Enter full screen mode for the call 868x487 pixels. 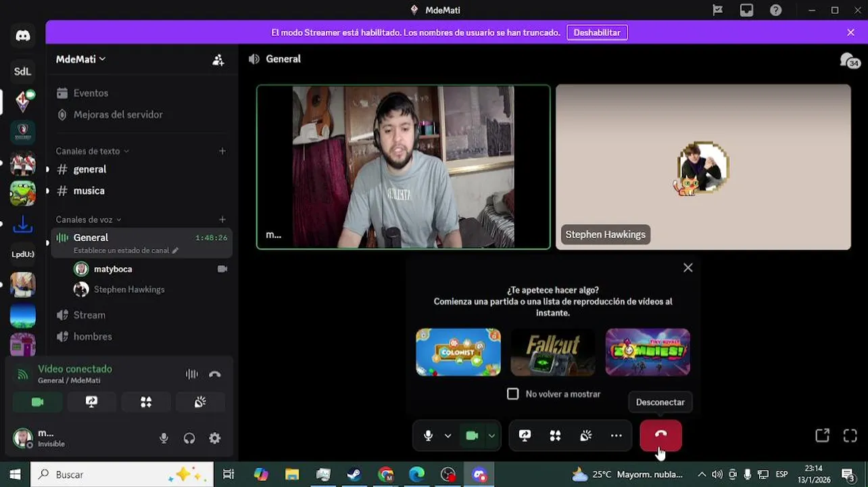(x=850, y=436)
